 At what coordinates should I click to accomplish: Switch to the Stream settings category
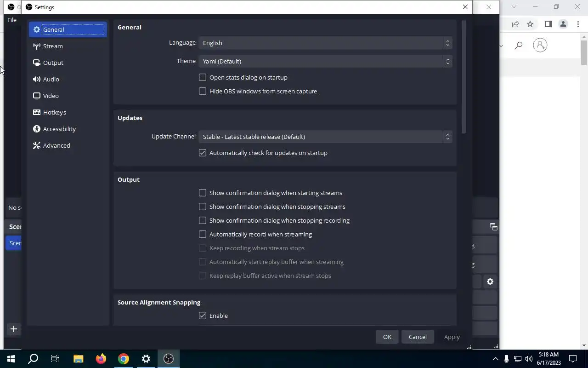[68, 46]
